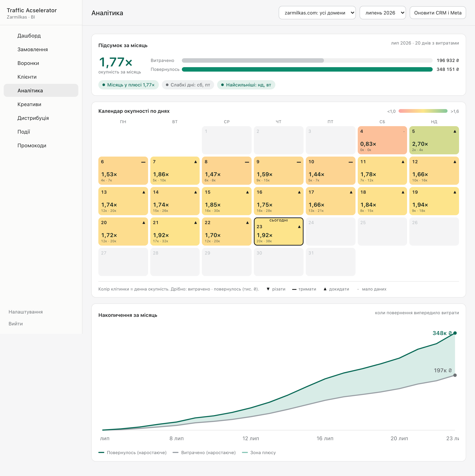Screen dimensions: 475x476
Task: Open Замовлення in the sidebar
Action: (32, 50)
